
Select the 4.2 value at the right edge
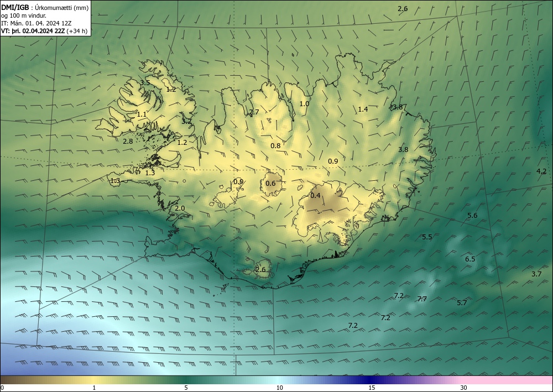pyautogui.click(x=541, y=171)
